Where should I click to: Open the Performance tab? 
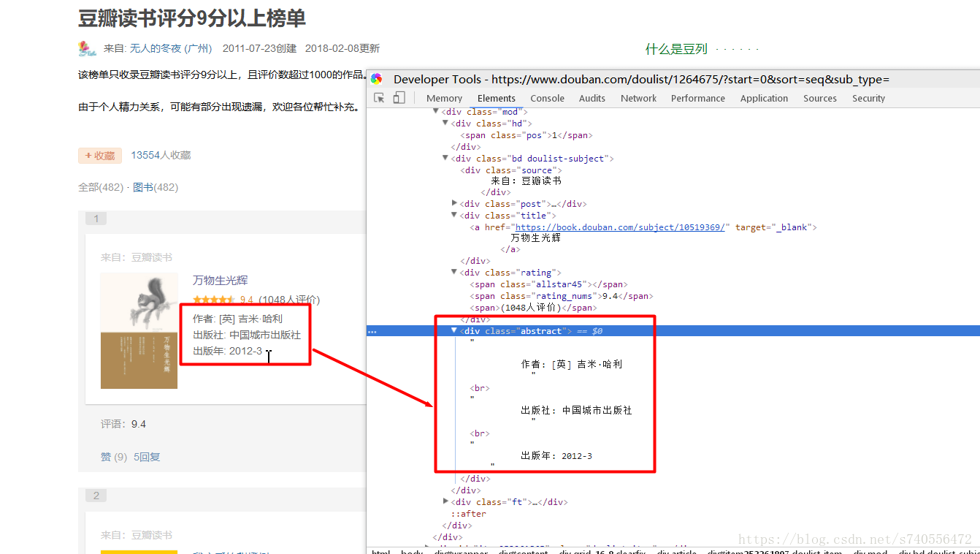[698, 98]
